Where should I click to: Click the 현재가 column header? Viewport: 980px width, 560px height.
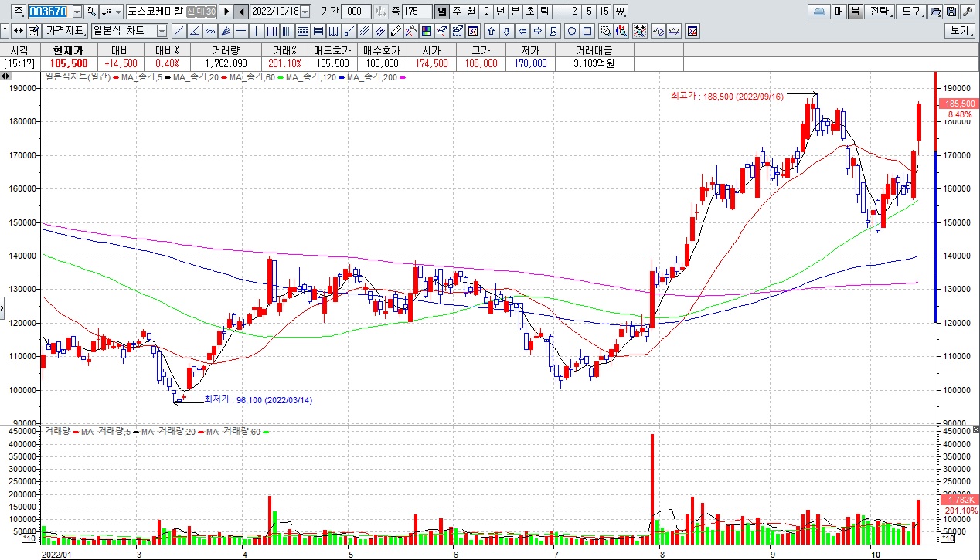69,50
